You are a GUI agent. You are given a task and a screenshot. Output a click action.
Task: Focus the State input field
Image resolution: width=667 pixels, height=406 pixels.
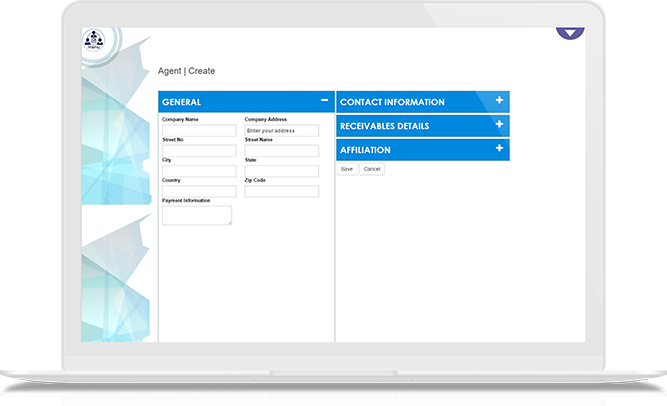coord(282,171)
